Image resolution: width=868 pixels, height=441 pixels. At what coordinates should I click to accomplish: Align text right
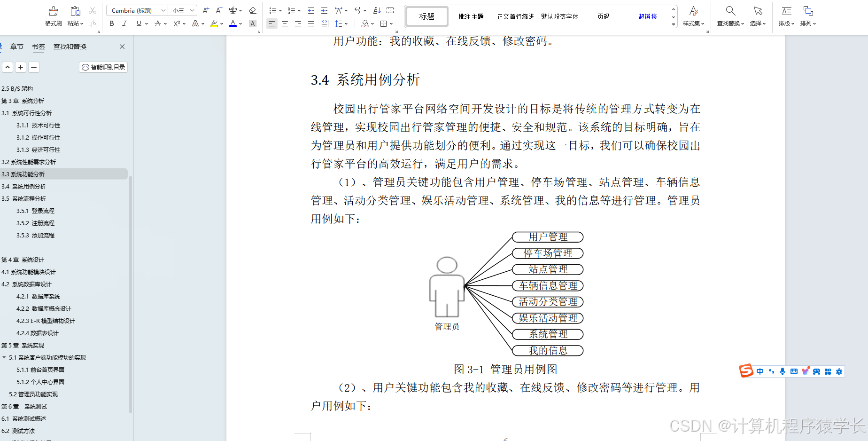tap(298, 24)
